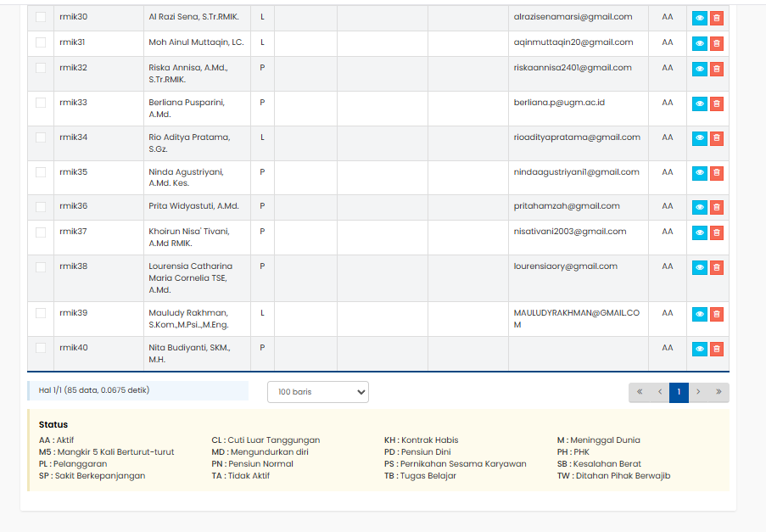Viewport: 766px width, 532px height.
Task: Delete rmik40 Nita Budiyanti row
Action: pyautogui.click(x=716, y=349)
